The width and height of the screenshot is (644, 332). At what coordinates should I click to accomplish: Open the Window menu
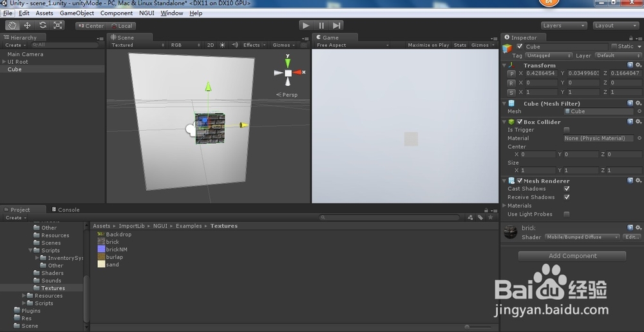172,13
